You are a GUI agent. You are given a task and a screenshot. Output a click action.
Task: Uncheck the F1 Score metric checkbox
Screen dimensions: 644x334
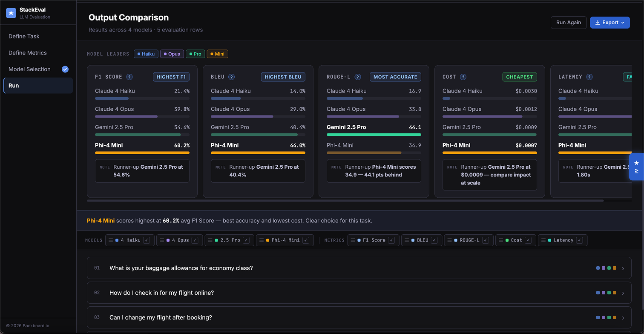[x=391, y=240]
